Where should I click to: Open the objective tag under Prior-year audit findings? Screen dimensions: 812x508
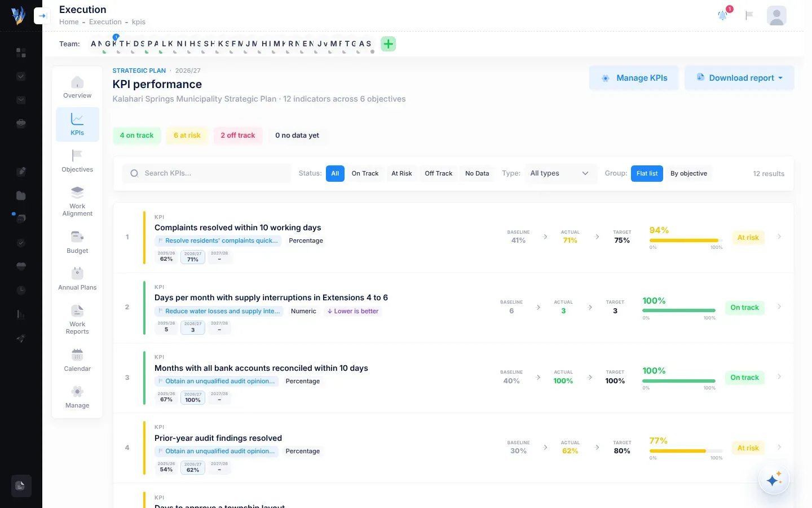pos(217,451)
